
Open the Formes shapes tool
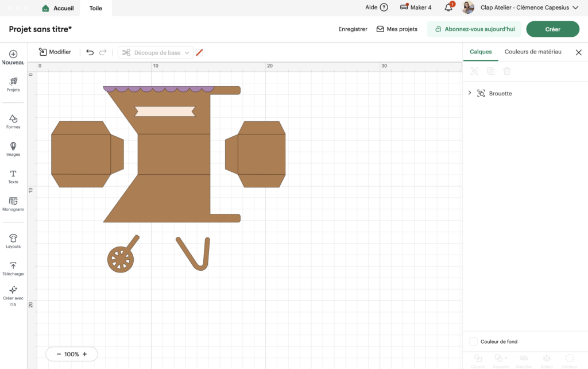13,121
